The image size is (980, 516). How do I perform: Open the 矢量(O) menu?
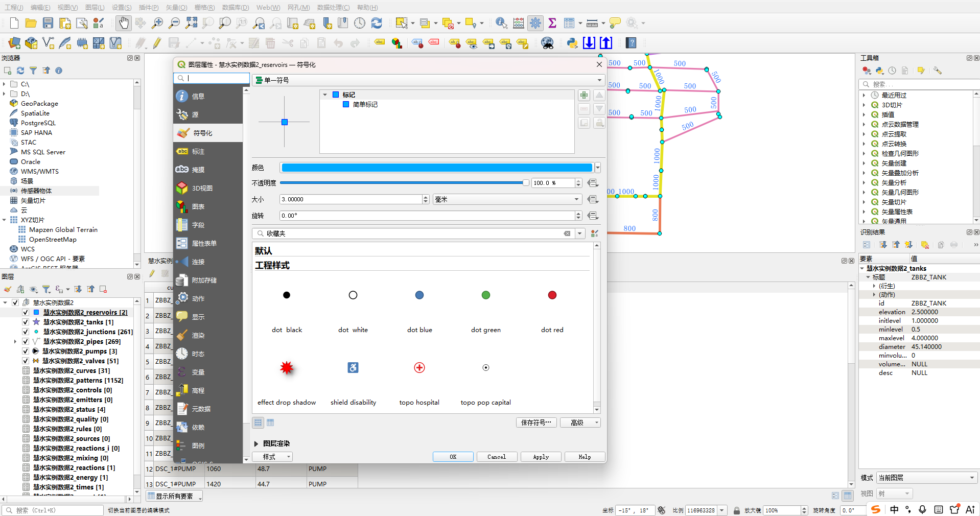(x=176, y=7)
